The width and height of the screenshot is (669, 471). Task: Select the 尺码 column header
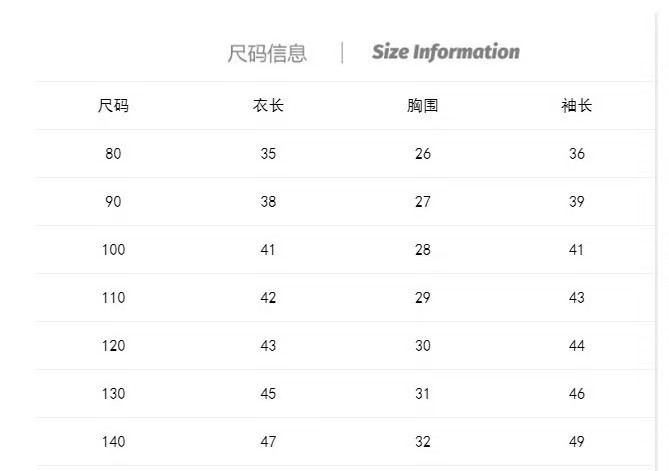113,106
